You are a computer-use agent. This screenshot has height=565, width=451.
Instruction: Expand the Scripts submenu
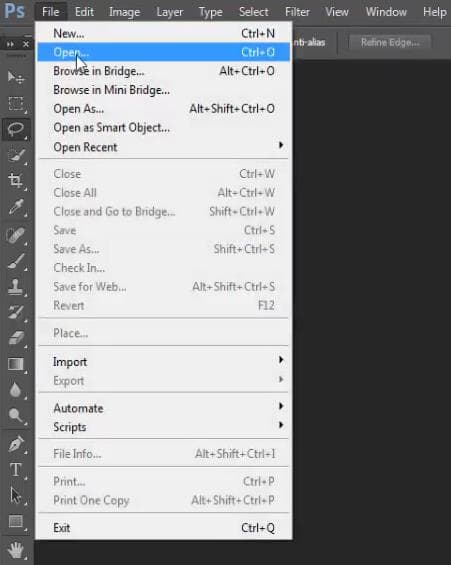pyautogui.click(x=164, y=427)
